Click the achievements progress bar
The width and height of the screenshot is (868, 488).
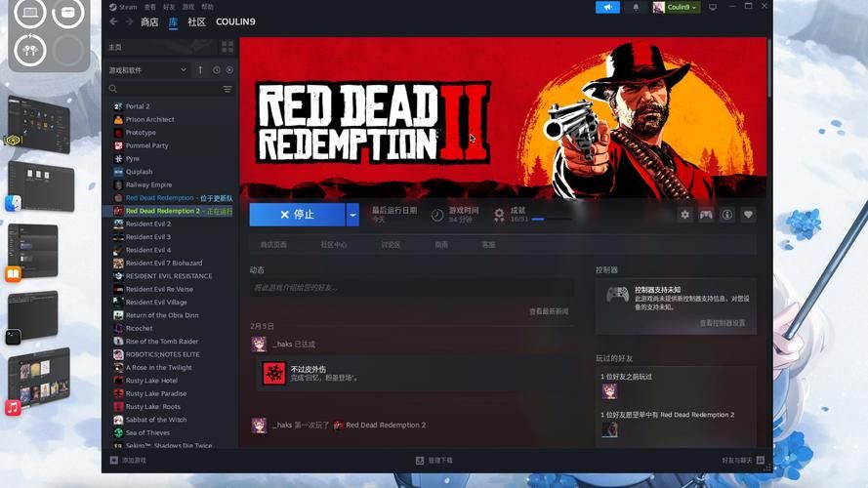[x=551, y=219]
